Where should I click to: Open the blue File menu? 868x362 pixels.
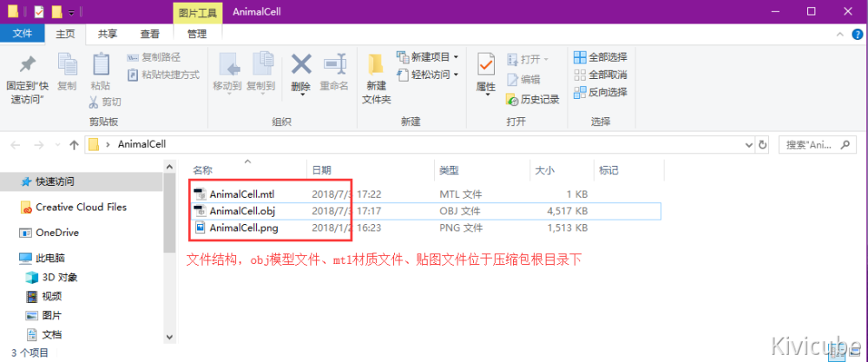(22, 34)
